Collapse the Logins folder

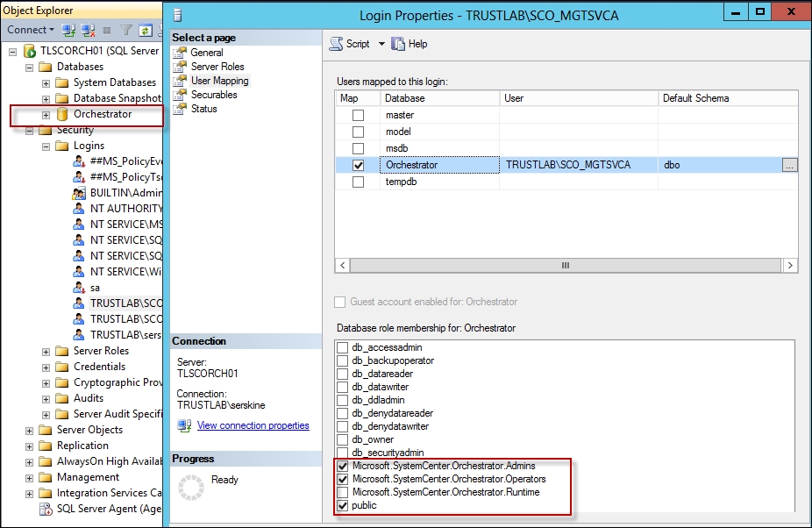[x=46, y=146]
